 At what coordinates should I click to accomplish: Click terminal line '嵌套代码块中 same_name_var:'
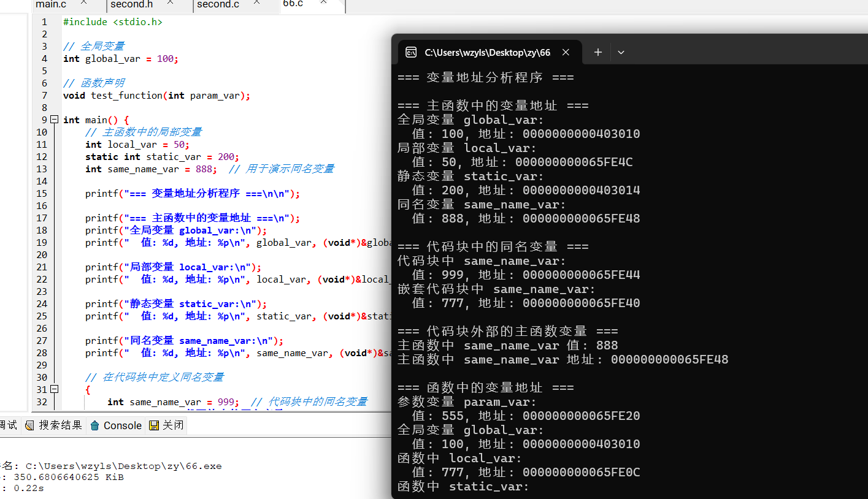497,289
